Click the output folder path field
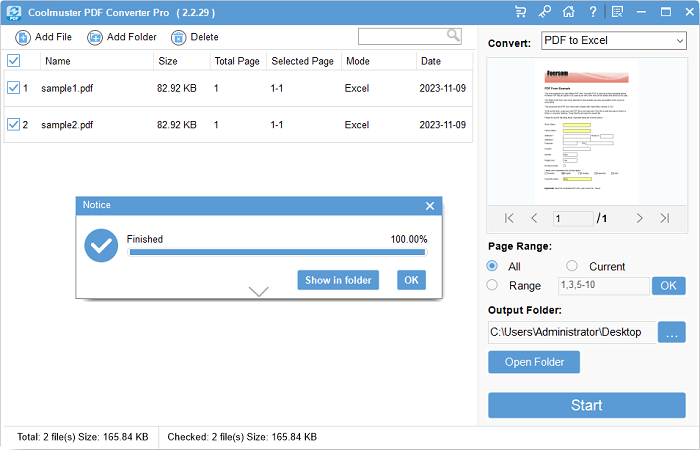Image resolution: width=700 pixels, height=450 pixels. 572,332
